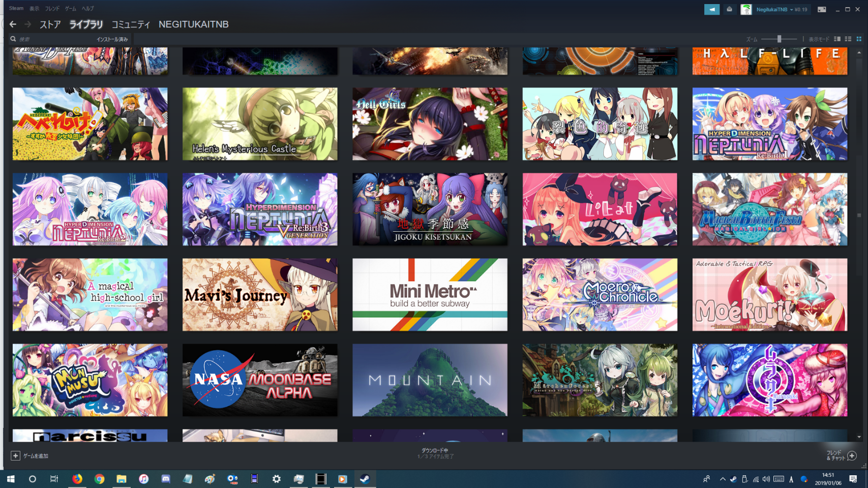Open the インストール済み filter dropdown
Viewport: 868px width, 488px height.
click(112, 39)
